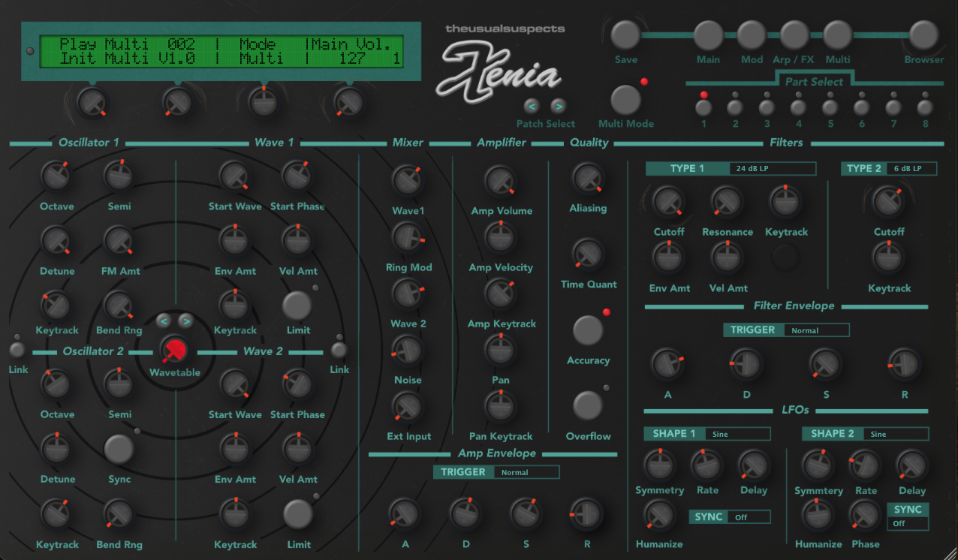Image resolution: width=958 pixels, height=560 pixels.
Task: Click the filter 1 Cutoff knob
Action: click(x=667, y=200)
